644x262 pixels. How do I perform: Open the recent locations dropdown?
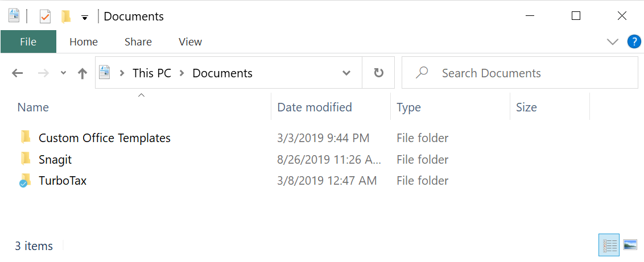[63, 73]
